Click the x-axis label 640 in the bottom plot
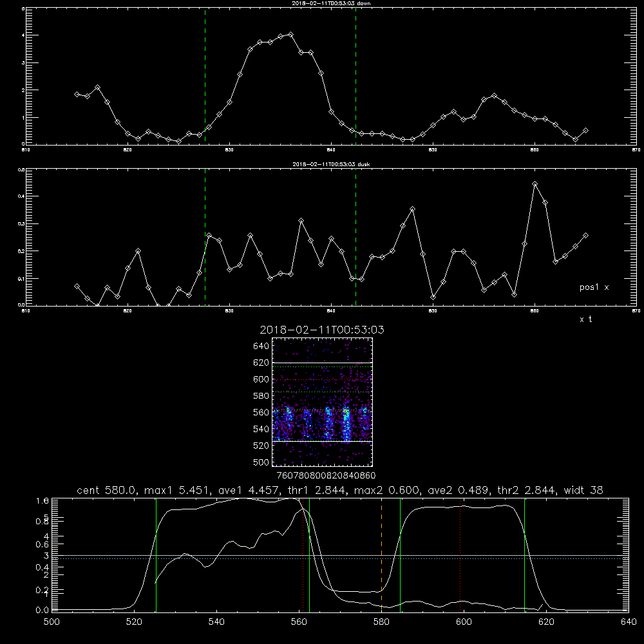The image size is (644, 644). (x=629, y=622)
